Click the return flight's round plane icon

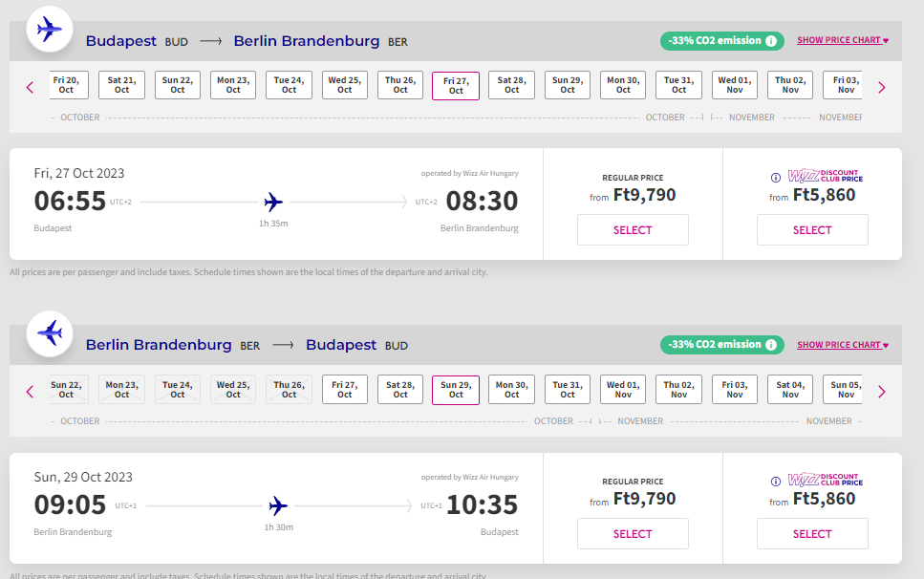(49, 333)
